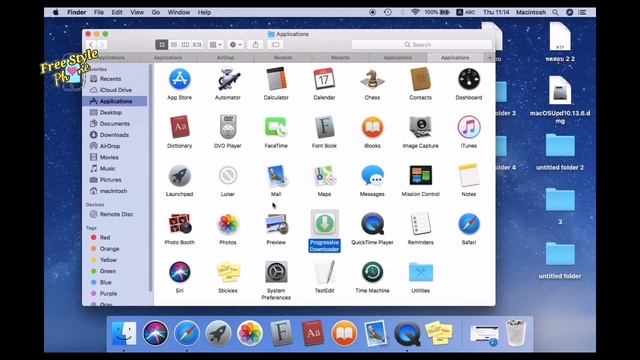Select the Time Machine app icon

pyautogui.click(x=372, y=272)
